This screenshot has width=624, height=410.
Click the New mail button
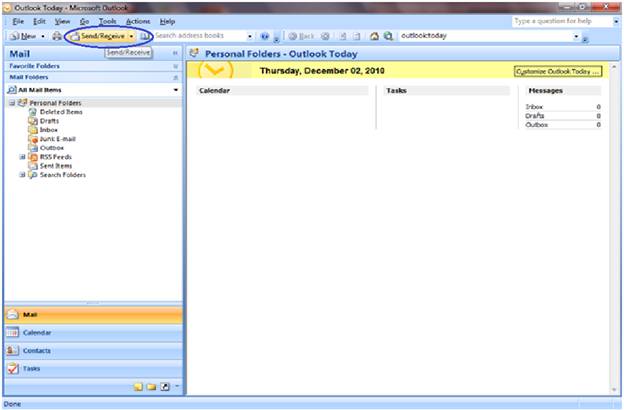tap(23, 36)
